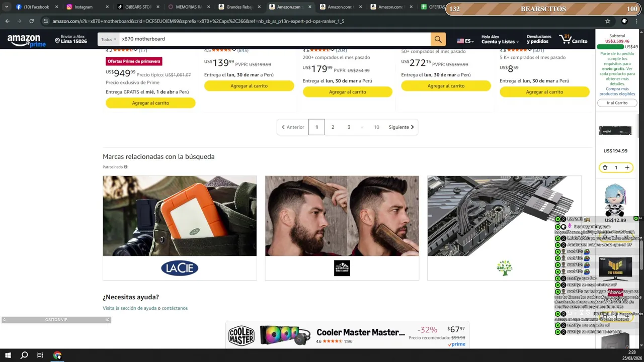Open the ES language selector
644x362 pixels.
point(465,41)
